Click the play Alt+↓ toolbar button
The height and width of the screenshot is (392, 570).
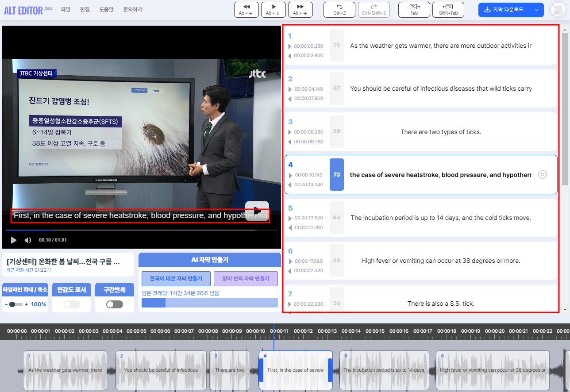coord(273,9)
